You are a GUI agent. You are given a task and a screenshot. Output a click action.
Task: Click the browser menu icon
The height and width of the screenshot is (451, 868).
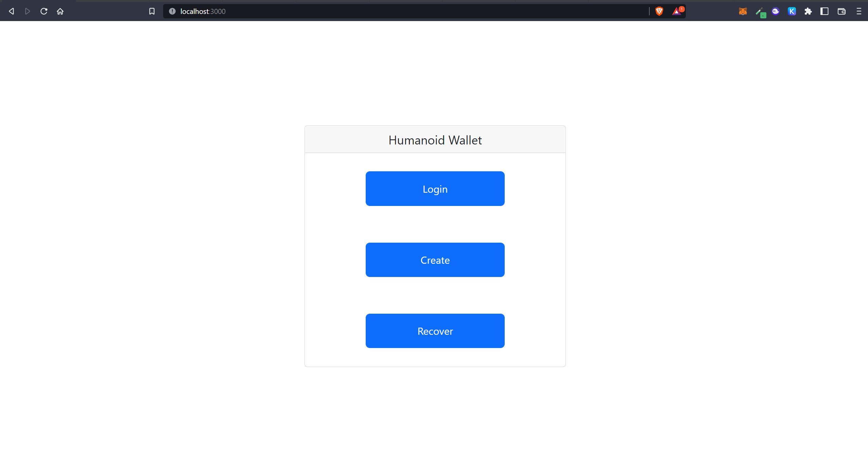(x=859, y=11)
